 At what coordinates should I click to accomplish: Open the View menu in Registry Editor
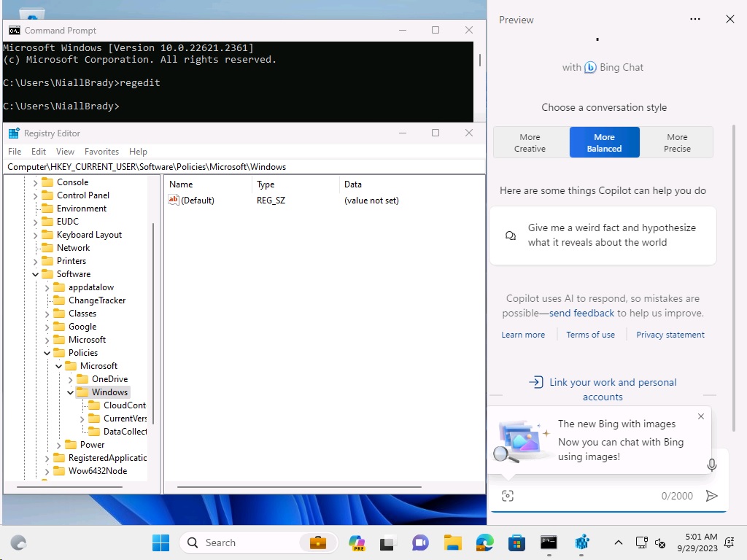point(65,152)
